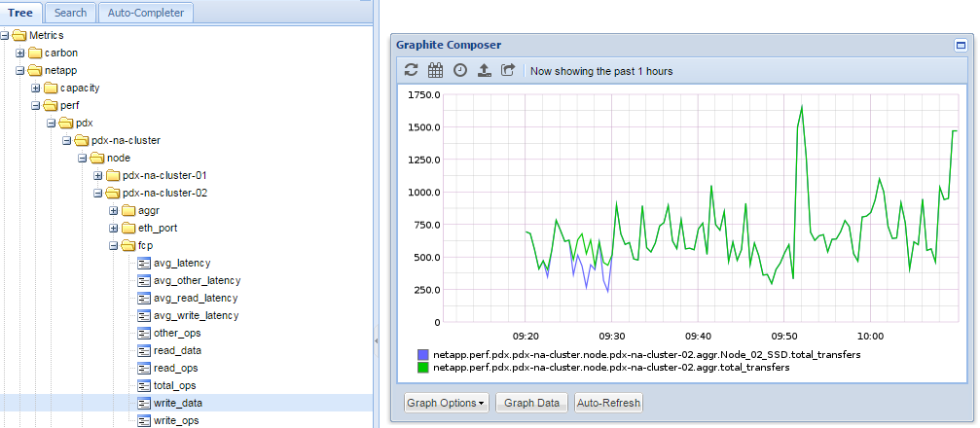
Task: Open the calendar date range picker icon
Action: (436, 70)
